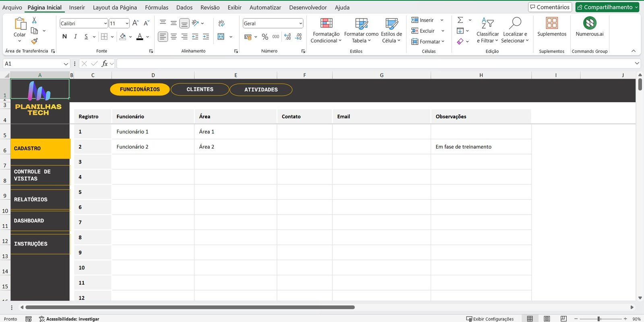
Task: Switch to the Dados tab
Action: tap(184, 7)
